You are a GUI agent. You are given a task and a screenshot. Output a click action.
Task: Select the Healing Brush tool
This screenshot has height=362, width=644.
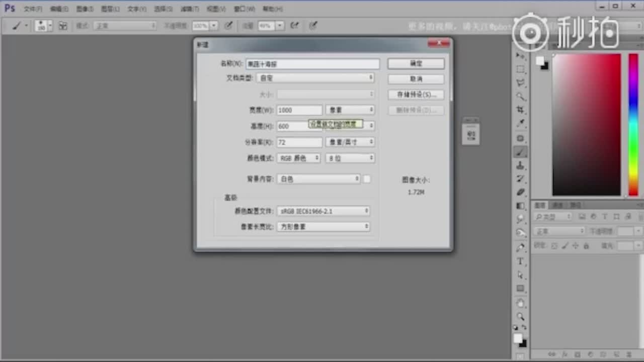[521, 138]
